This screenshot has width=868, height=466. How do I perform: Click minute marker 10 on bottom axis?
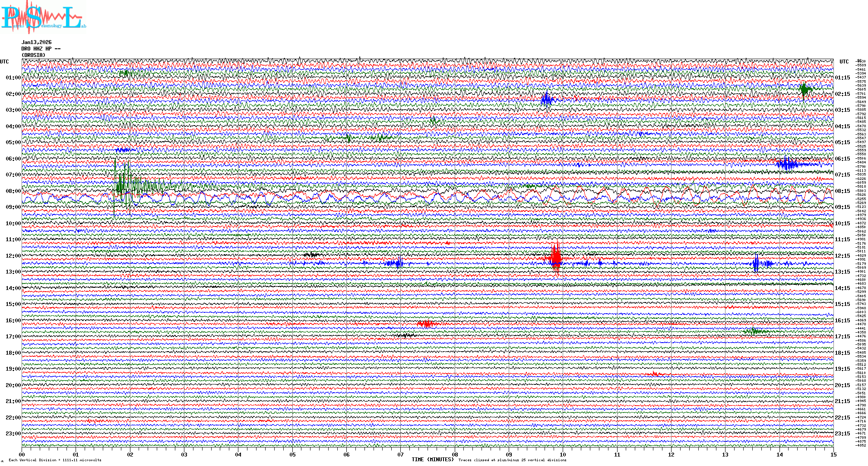563,455
